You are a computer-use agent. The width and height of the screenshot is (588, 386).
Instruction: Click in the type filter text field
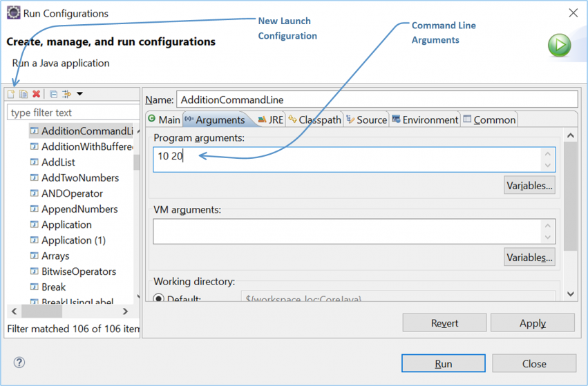(73, 113)
